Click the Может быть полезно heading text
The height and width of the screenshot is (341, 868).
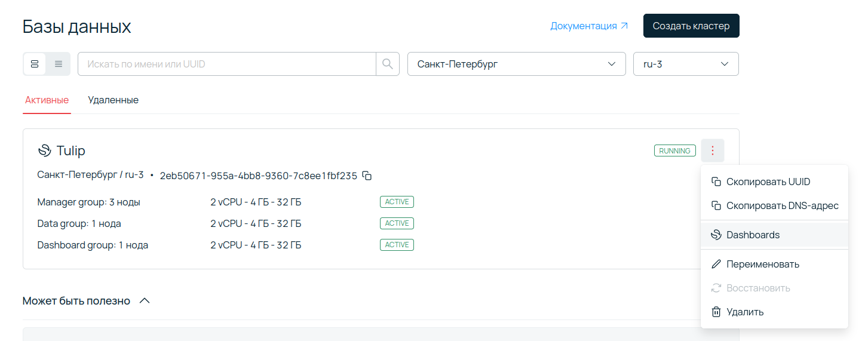76,301
